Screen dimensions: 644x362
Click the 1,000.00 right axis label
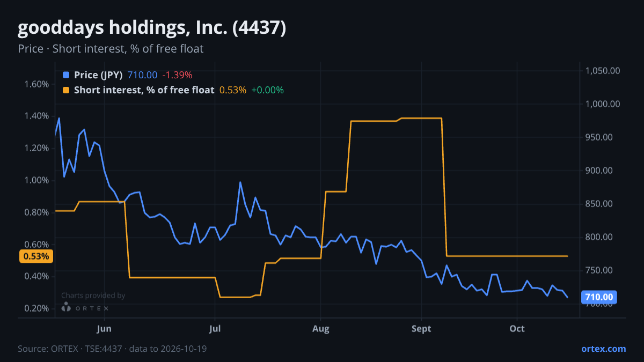point(603,104)
